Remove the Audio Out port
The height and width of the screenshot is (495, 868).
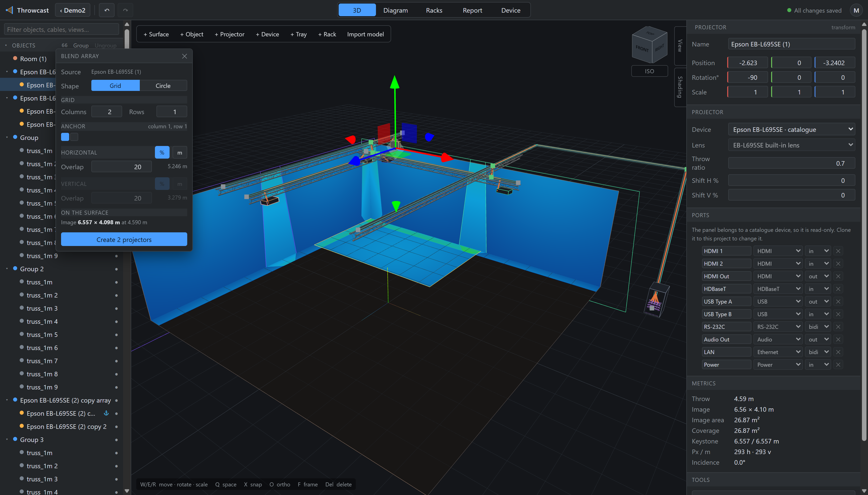pos(838,339)
